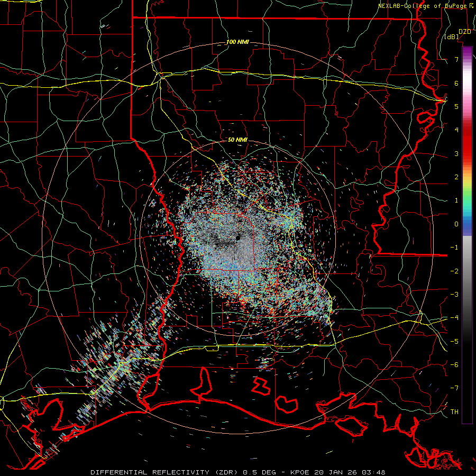Screen dimensions: 476x476
Task: Click the -1 dB tick label on legend
Action: (x=454, y=248)
